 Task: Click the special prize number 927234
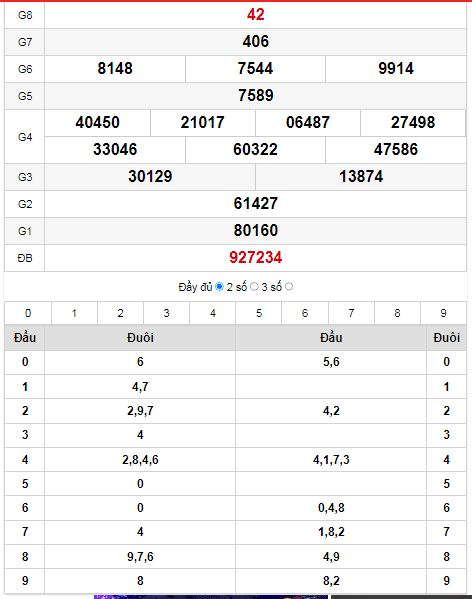click(x=255, y=257)
